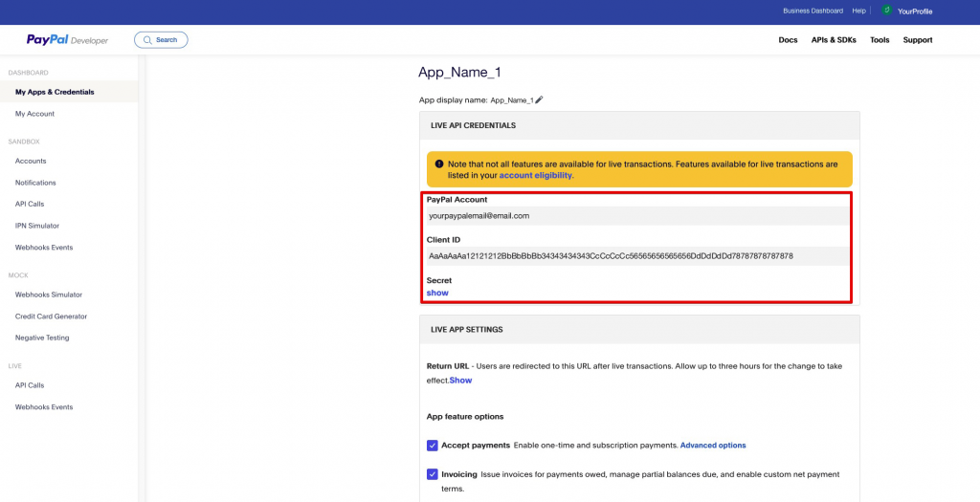Click the pencil icon to edit app name
Screen dimensions: 980x502
click(x=539, y=99)
